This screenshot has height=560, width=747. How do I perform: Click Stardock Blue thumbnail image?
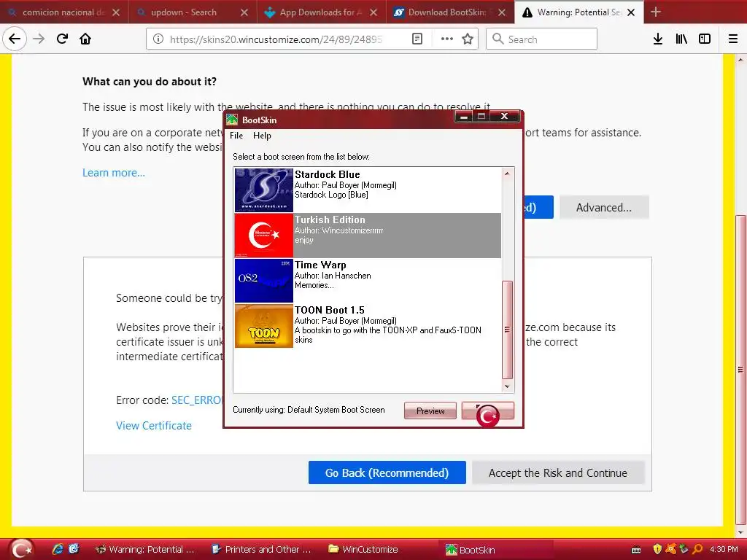tap(264, 190)
